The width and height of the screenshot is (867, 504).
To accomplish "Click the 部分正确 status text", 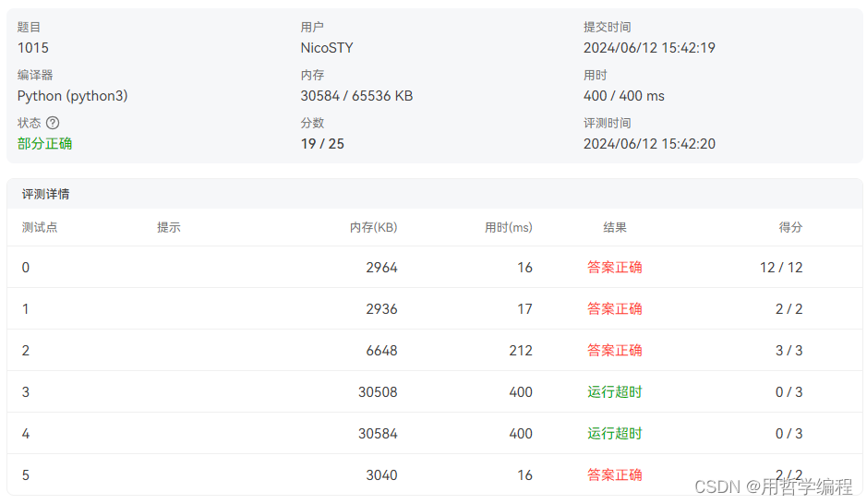I will 45,144.
